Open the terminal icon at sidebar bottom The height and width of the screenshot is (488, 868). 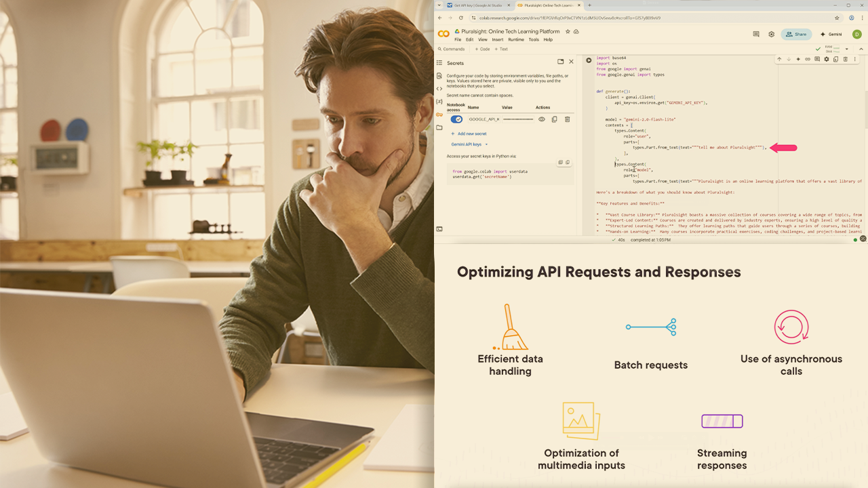(x=439, y=229)
